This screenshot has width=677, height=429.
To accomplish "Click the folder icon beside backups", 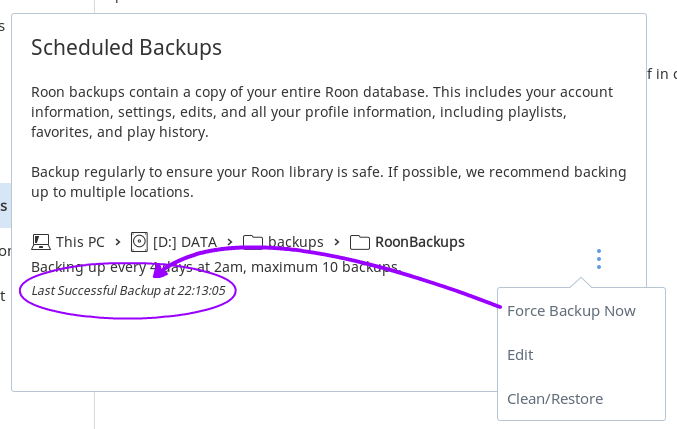I will tap(253, 242).
